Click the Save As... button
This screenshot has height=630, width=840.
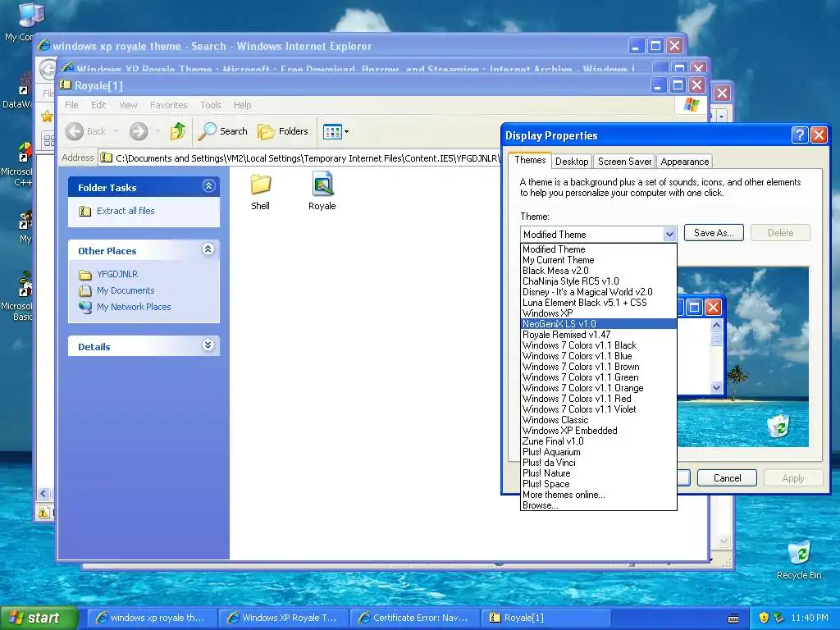pos(714,233)
